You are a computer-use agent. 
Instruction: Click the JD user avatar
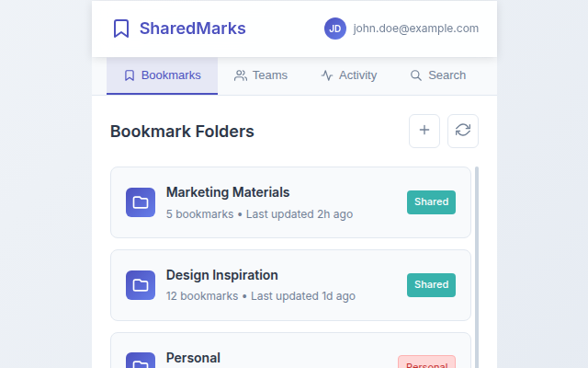335,29
